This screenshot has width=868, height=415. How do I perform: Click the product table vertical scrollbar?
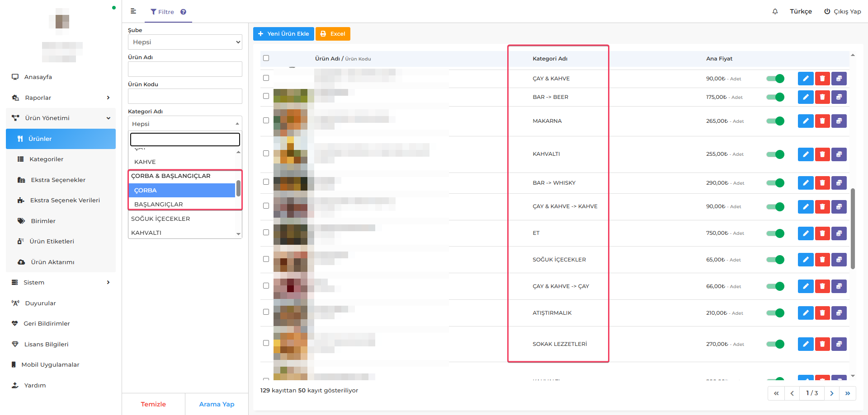pyautogui.click(x=853, y=228)
